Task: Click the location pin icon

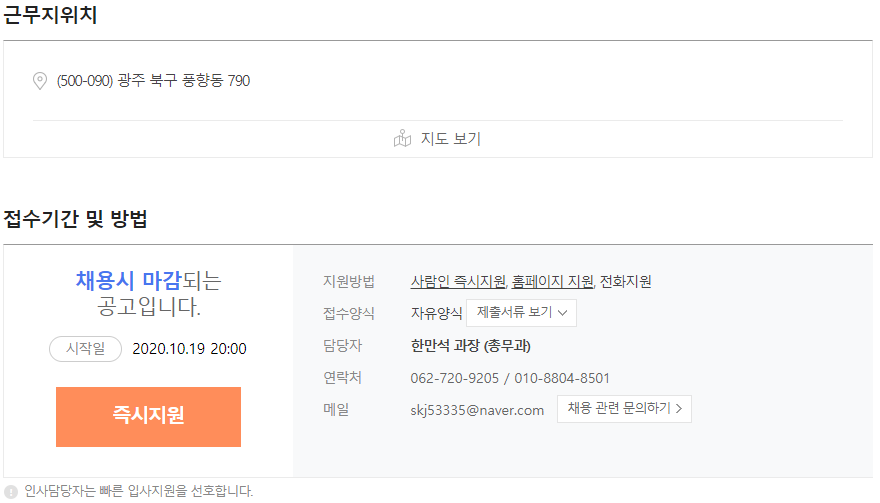Action: 40,81
